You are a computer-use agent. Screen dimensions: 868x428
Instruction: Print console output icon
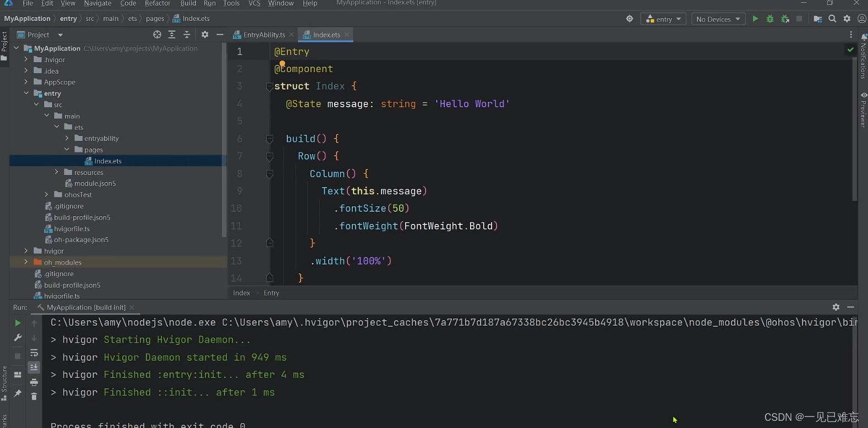pos(34,382)
